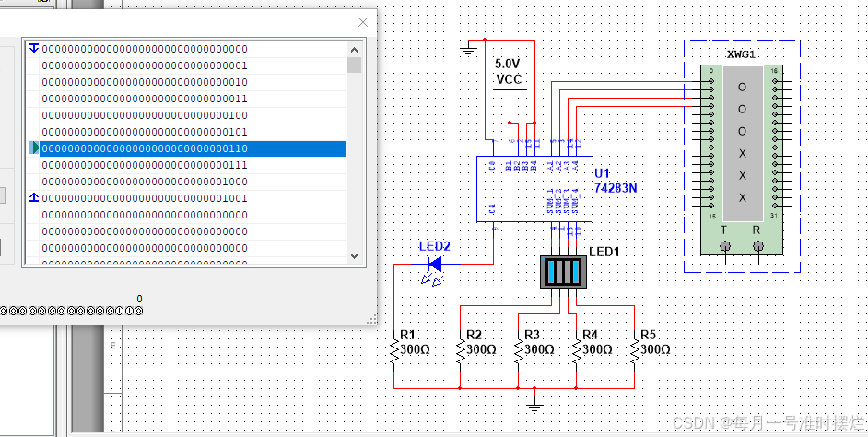Select the LED2 diode symbol in the circuit
Viewport: 868px width, 437px height.
coord(435,265)
